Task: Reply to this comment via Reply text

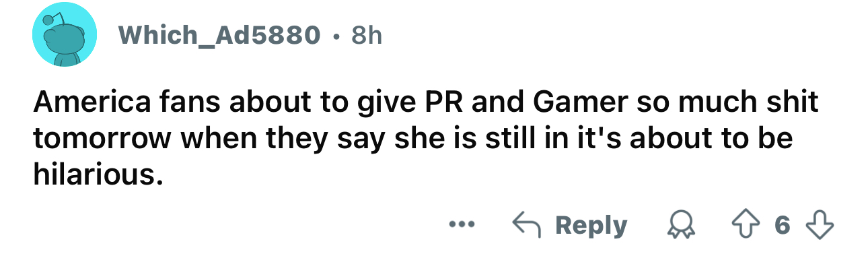Action: coord(590,226)
